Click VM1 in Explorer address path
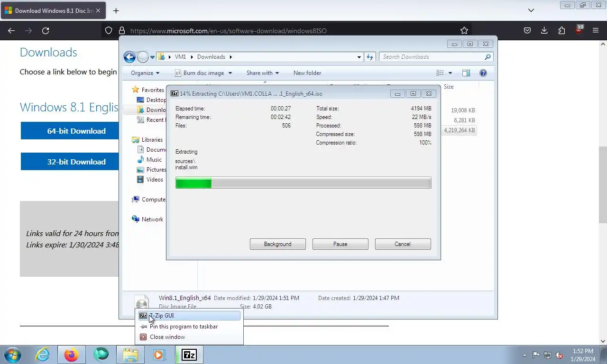Viewport: 607px width, 364px height. pos(180,57)
